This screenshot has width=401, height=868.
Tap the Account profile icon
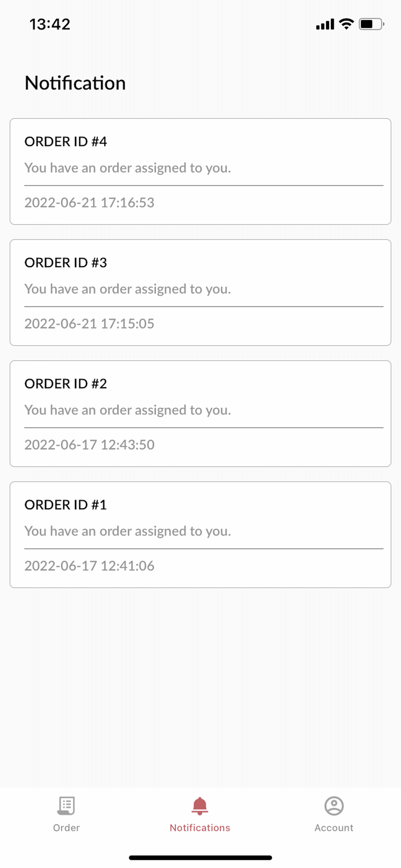tap(334, 806)
